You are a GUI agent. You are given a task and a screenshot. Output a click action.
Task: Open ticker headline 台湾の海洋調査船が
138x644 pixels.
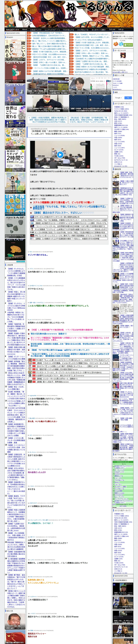49,36
